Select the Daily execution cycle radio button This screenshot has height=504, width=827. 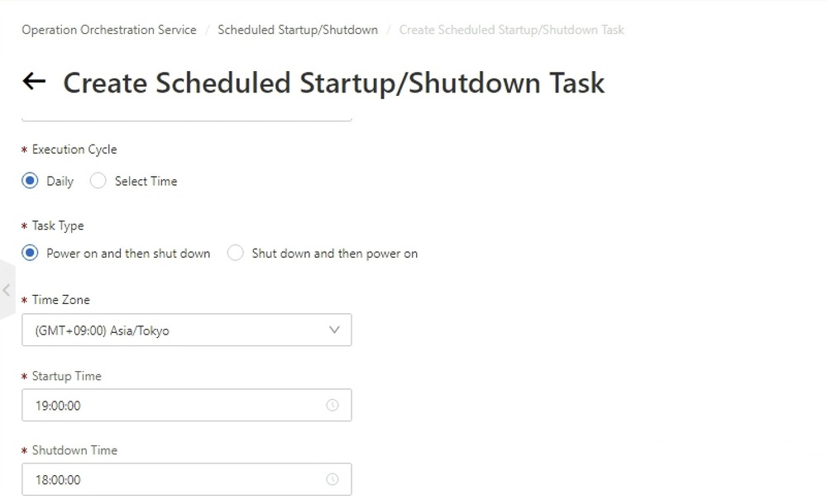click(29, 180)
